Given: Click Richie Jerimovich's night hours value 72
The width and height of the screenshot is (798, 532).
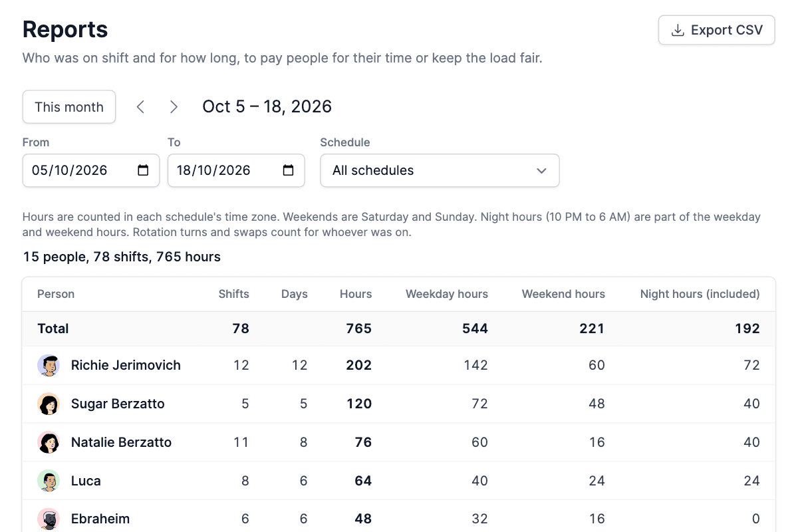Looking at the screenshot, I should tap(751, 365).
